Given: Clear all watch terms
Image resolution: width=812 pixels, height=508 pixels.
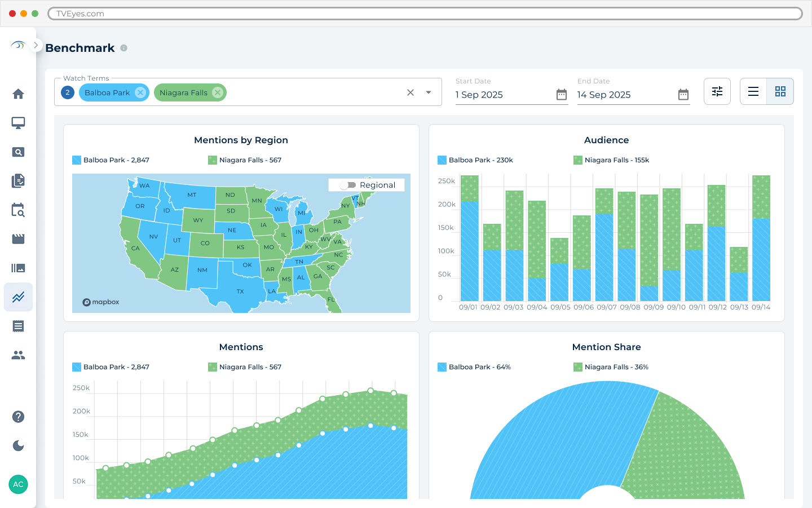Looking at the screenshot, I should pyautogui.click(x=411, y=92).
